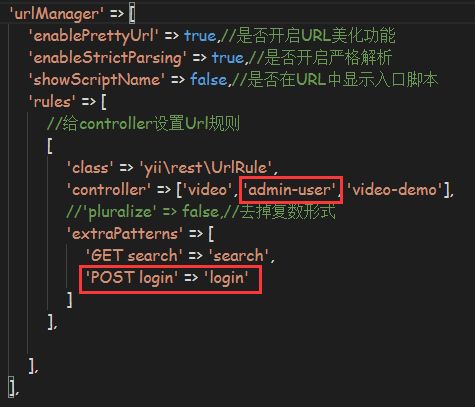Click the true value after enableStrictParsing
Screen dimensions: 475x407
pyautogui.click(x=228, y=58)
